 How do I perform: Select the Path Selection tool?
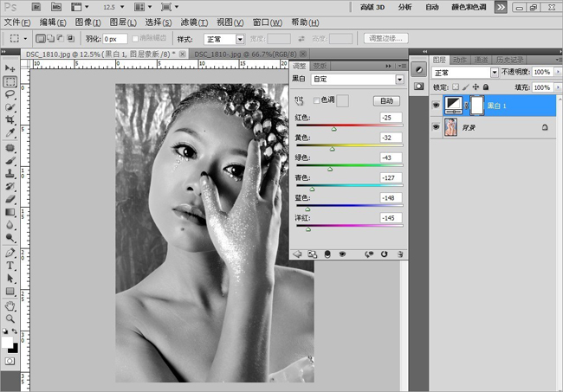pyautogui.click(x=10, y=279)
